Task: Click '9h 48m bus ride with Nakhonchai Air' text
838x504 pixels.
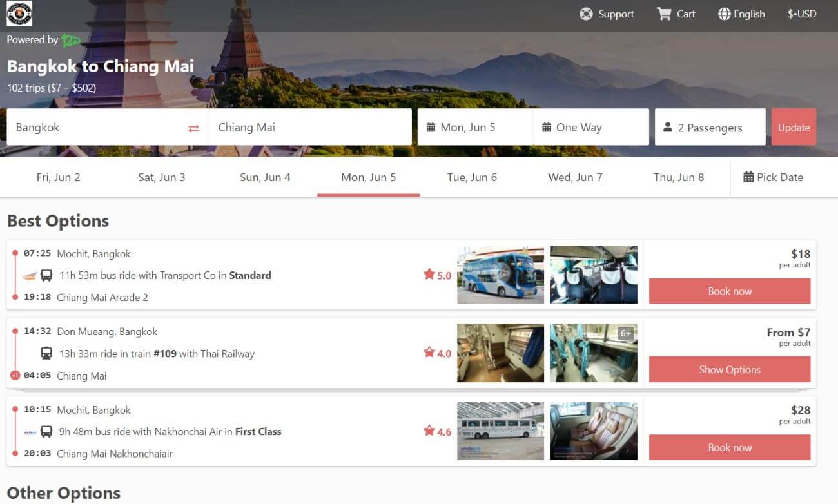Action: 141,432
